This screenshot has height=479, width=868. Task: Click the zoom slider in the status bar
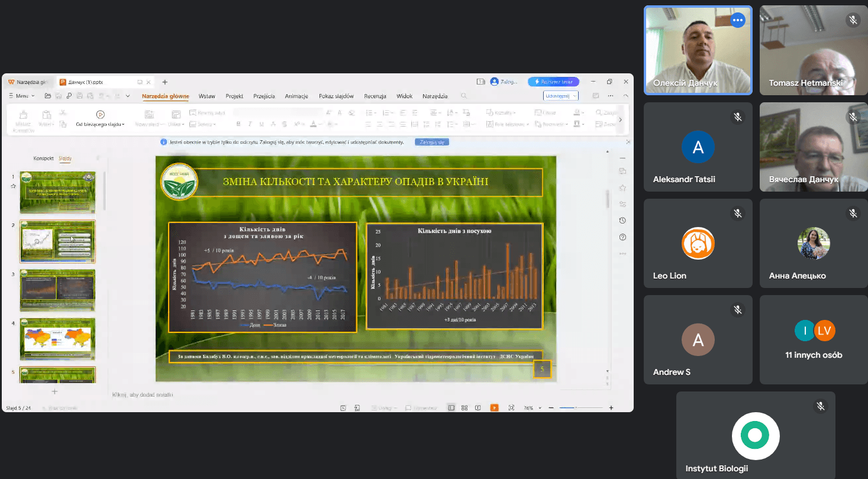(x=581, y=408)
